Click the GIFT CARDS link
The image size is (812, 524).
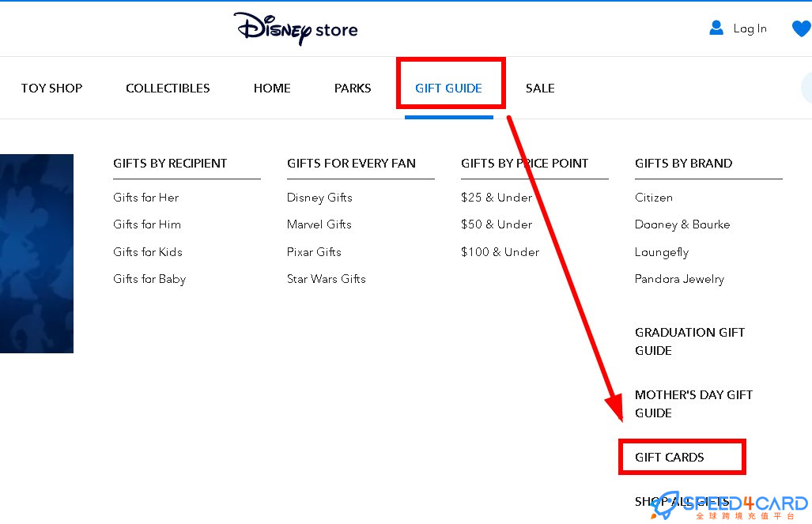tap(670, 457)
